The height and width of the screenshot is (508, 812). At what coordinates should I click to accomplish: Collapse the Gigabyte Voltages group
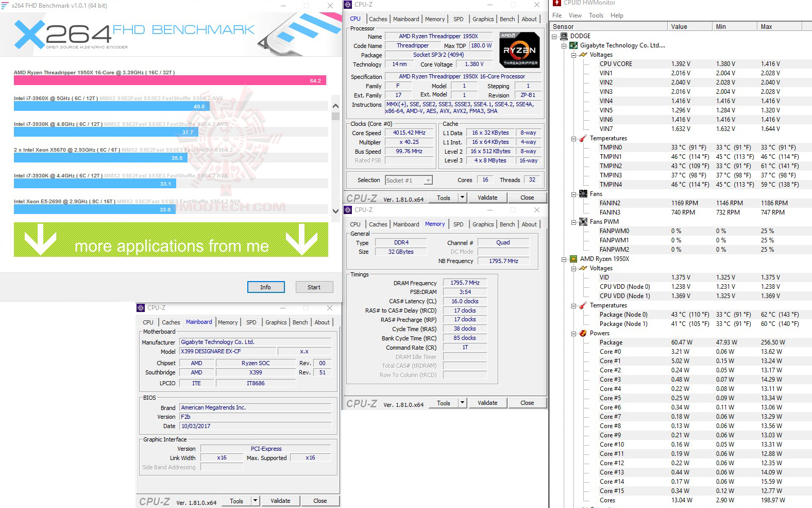coord(573,55)
